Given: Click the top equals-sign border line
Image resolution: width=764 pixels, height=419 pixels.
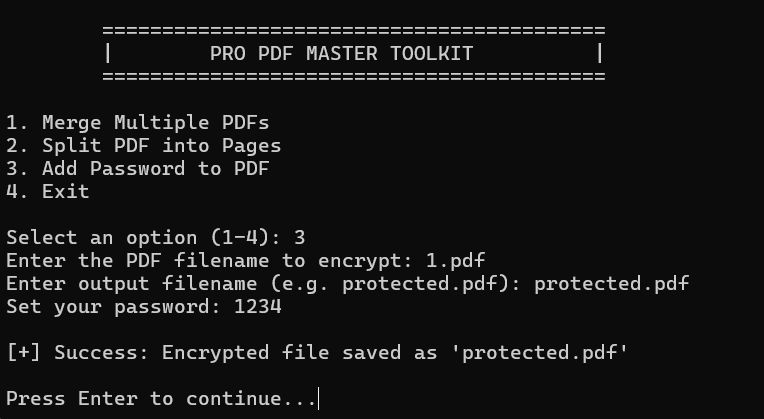Looking at the screenshot, I should 353,30.
